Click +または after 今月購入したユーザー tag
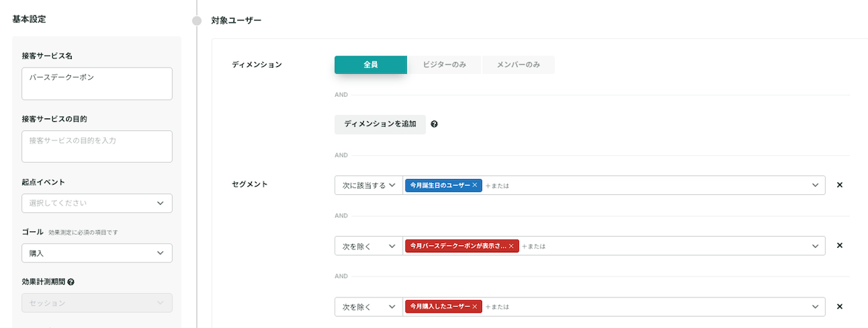Image resolution: width=868 pixels, height=328 pixels. (497, 306)
